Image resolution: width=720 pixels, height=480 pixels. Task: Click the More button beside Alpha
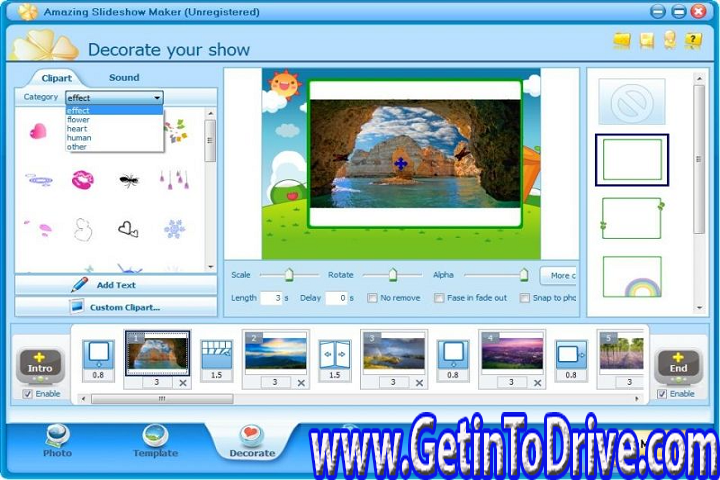tap(559, 276)
